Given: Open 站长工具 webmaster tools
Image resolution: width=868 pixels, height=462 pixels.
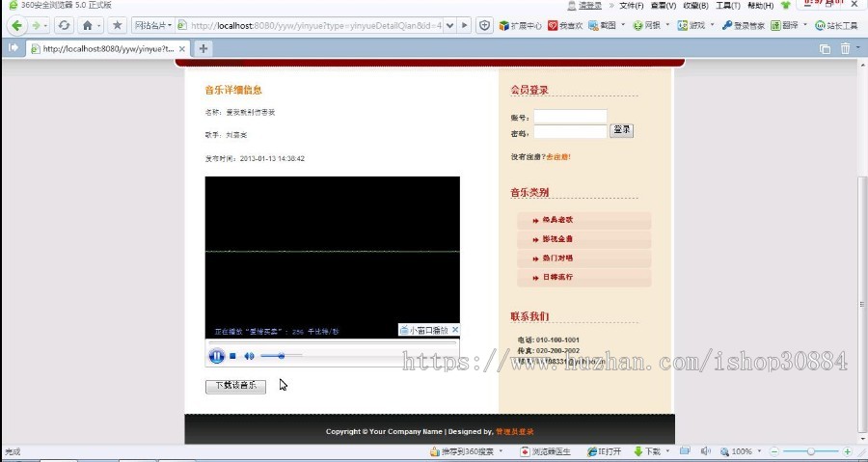Looking at the screenshot, I should (836, 25).
